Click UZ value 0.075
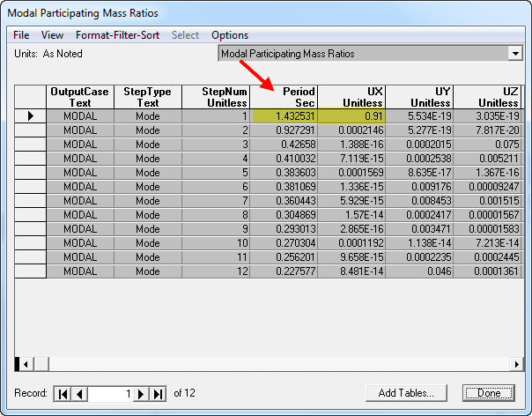This screenshot has height=416, width=532. tap(487, 145)
